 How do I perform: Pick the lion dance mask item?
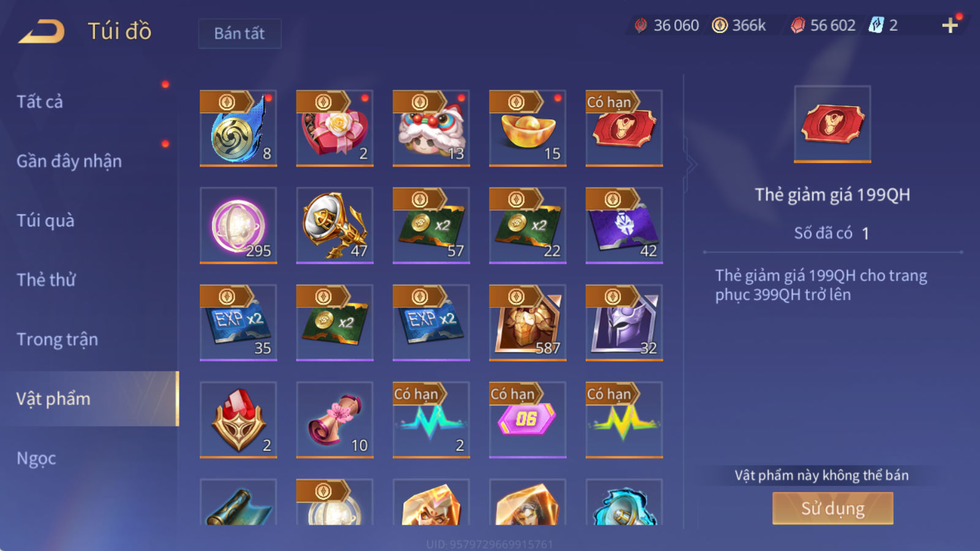click(x=431, y=128)
